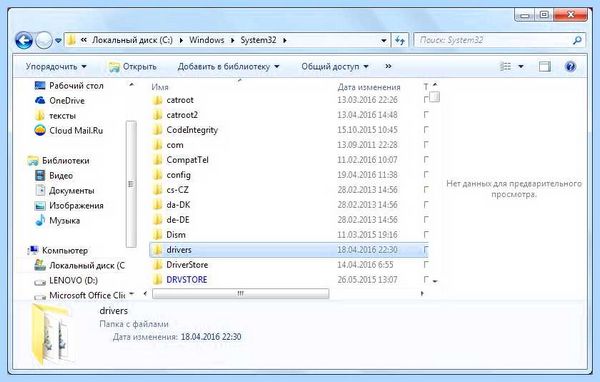This screenshot has width=600, height=382.
Task: Open the Музыка library
Action: tap(57, 220)
